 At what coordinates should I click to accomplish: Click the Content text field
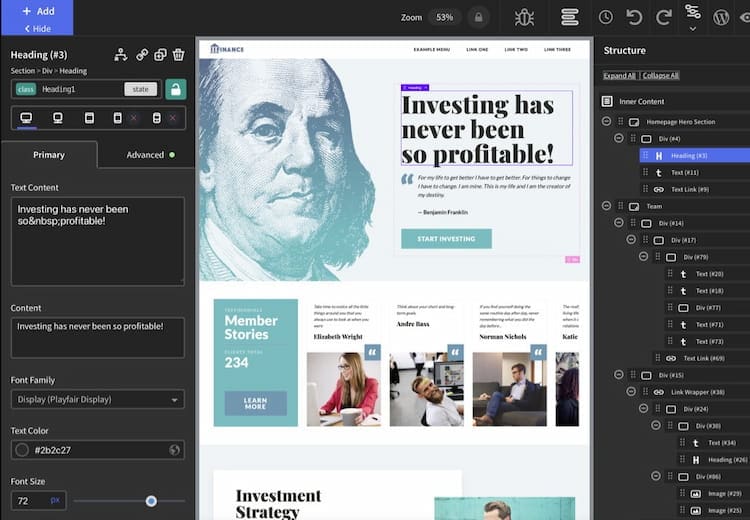point(98,338)
